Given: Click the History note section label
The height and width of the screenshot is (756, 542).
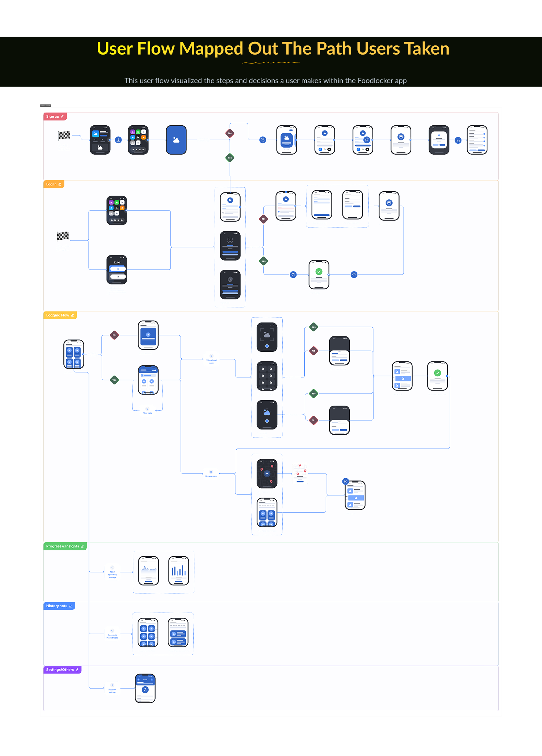Looking at the screenshot, I should click(59, 606).
